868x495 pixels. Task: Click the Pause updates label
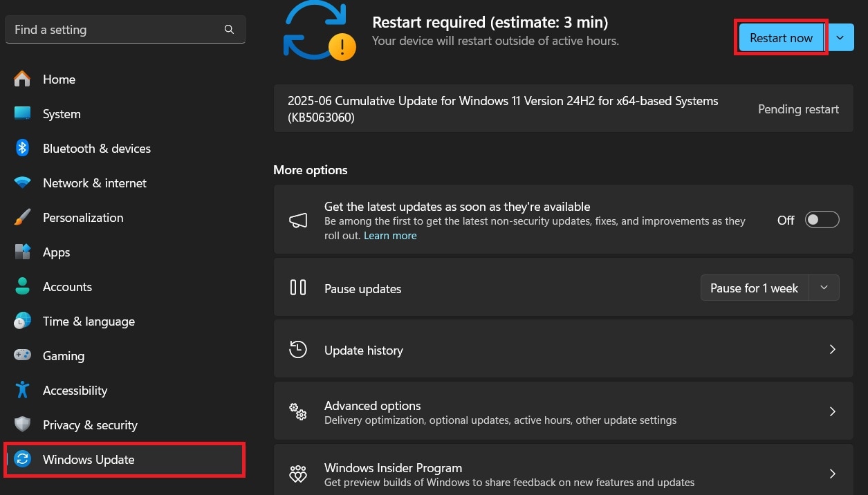coord(363,289)
